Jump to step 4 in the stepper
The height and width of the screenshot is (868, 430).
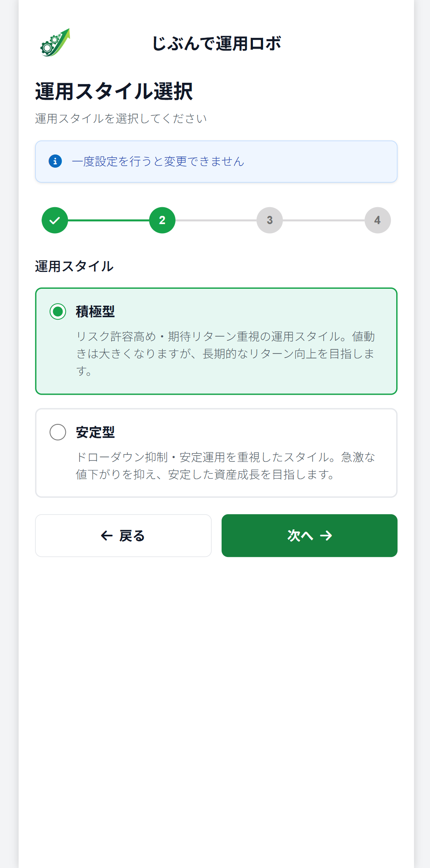click(x=377, y=220)
